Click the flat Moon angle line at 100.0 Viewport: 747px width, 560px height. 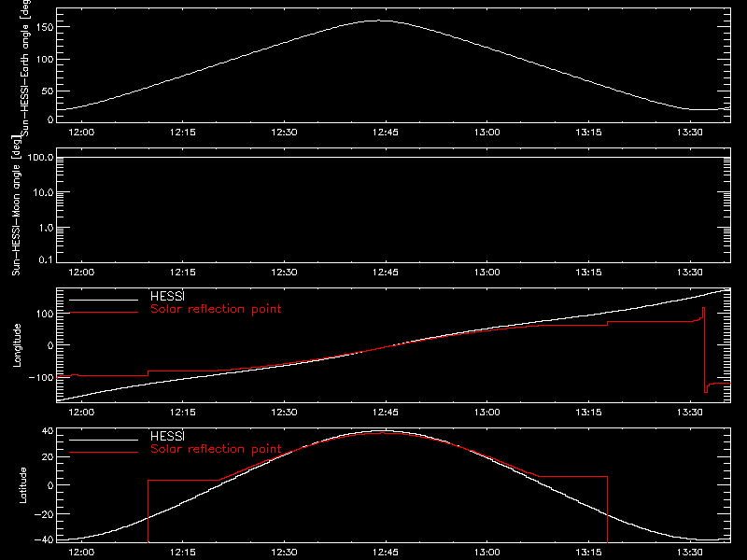pyautogui.click(x=393, y=157)
